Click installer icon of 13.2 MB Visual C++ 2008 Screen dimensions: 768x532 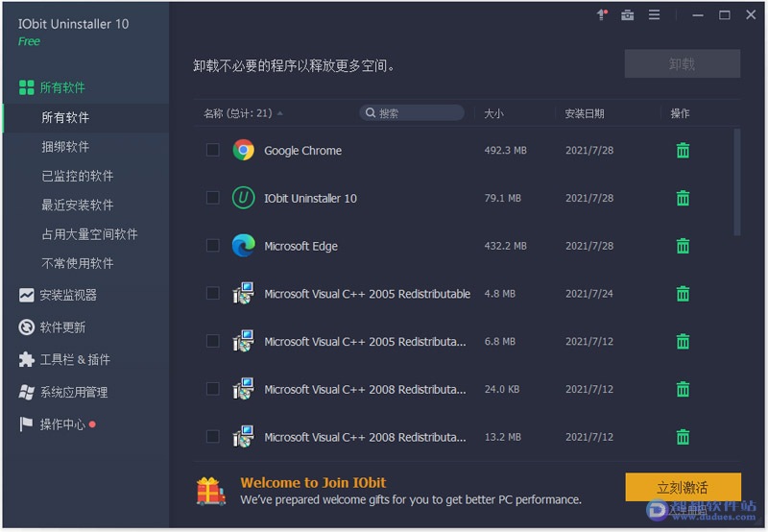pos(244,437)
